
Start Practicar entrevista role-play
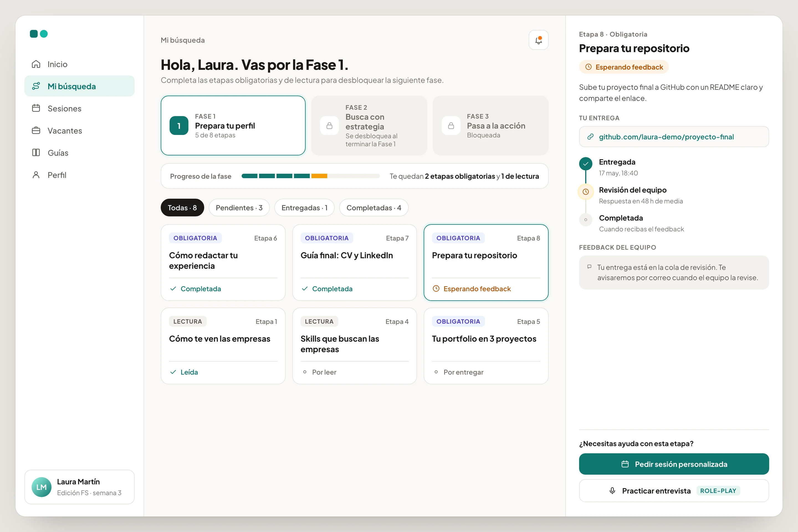[x=674, y=491]
